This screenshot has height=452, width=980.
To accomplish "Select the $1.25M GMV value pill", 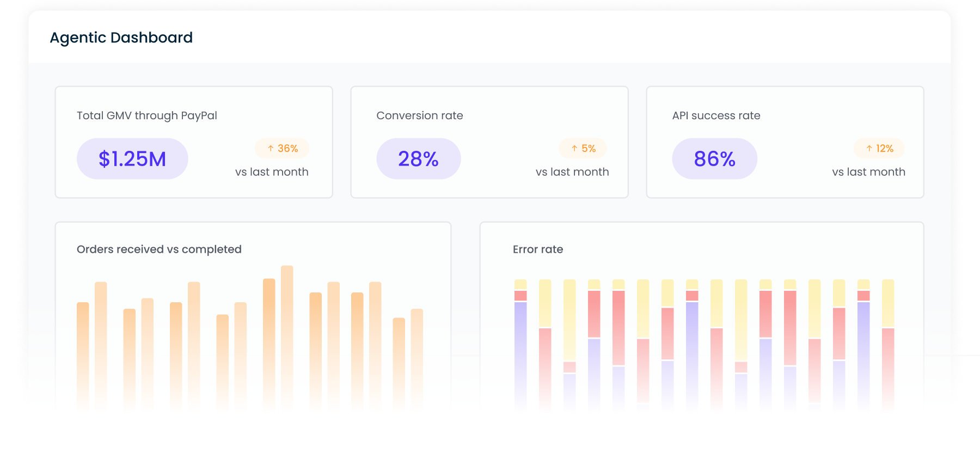I will click(132, 158).
